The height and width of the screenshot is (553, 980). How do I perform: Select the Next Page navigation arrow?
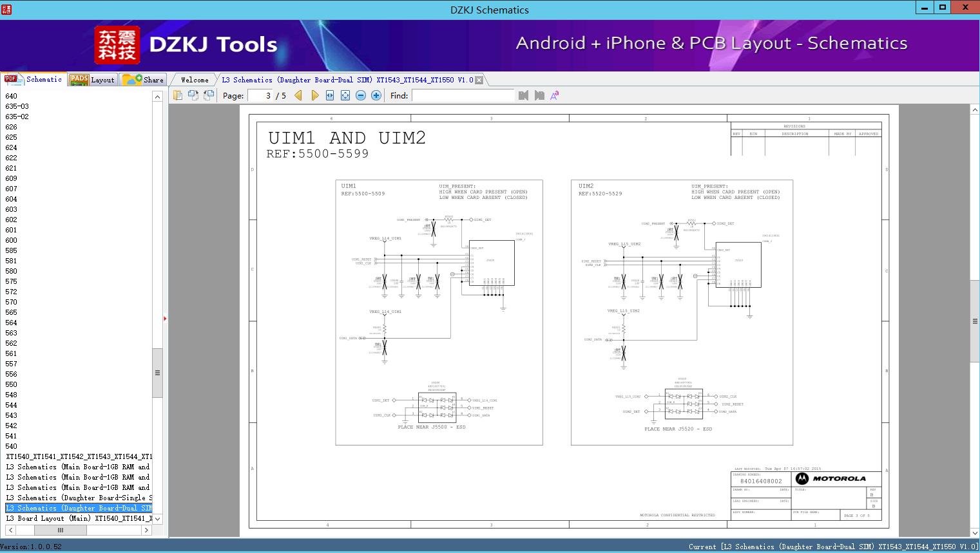coord(314,95)
